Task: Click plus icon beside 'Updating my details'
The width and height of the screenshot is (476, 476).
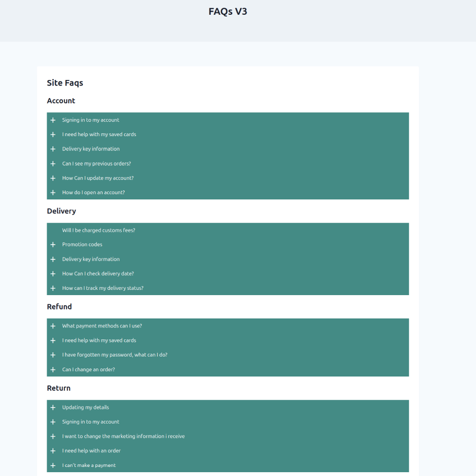Action: (x=53, y=407)
